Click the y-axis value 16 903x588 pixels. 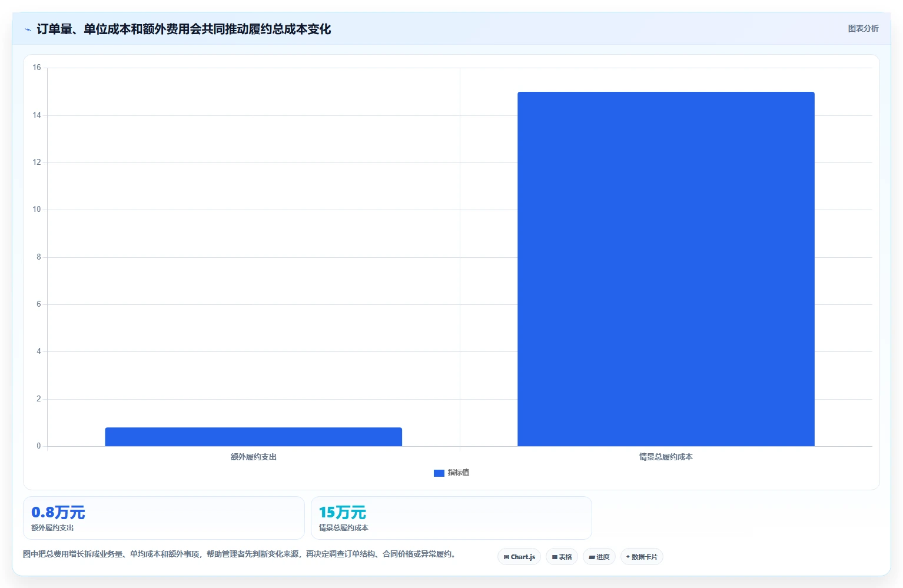[x=37, y=68]
